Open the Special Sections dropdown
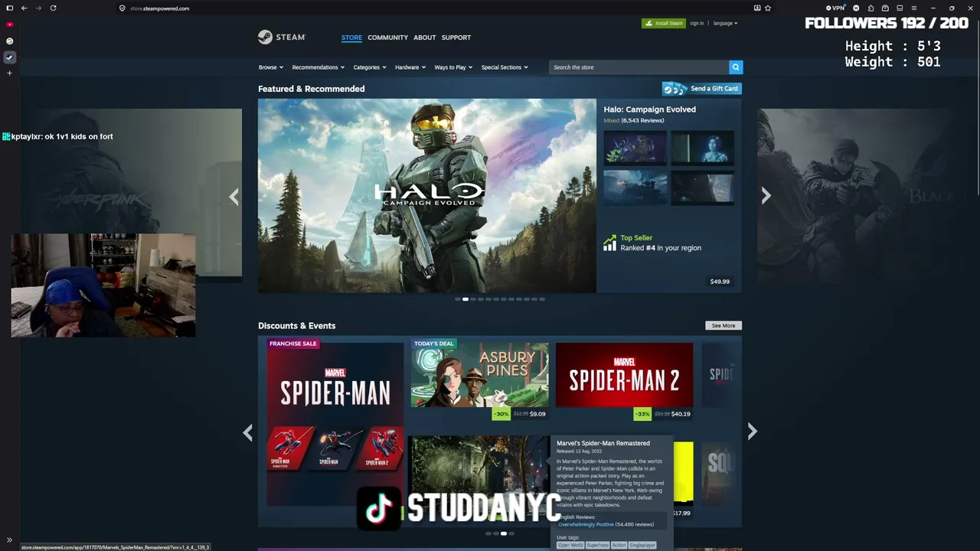The image size is (980, 551). point(505,67)
